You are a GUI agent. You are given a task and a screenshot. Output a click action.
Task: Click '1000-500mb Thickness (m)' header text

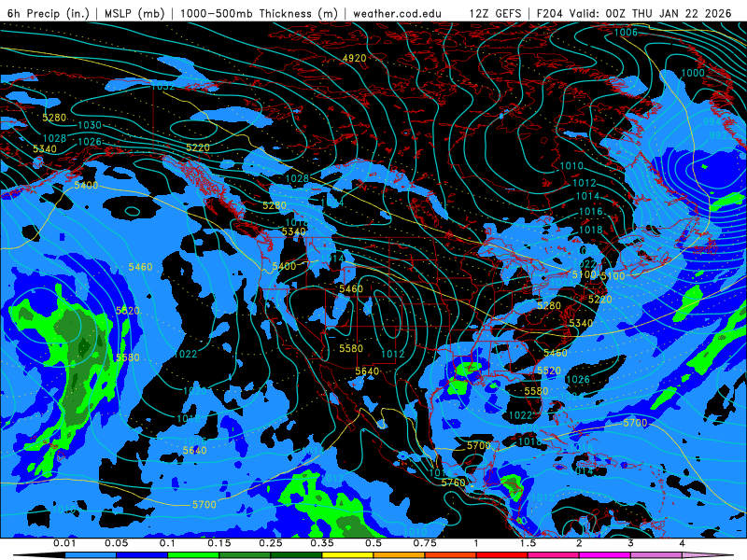pos(260,13)
